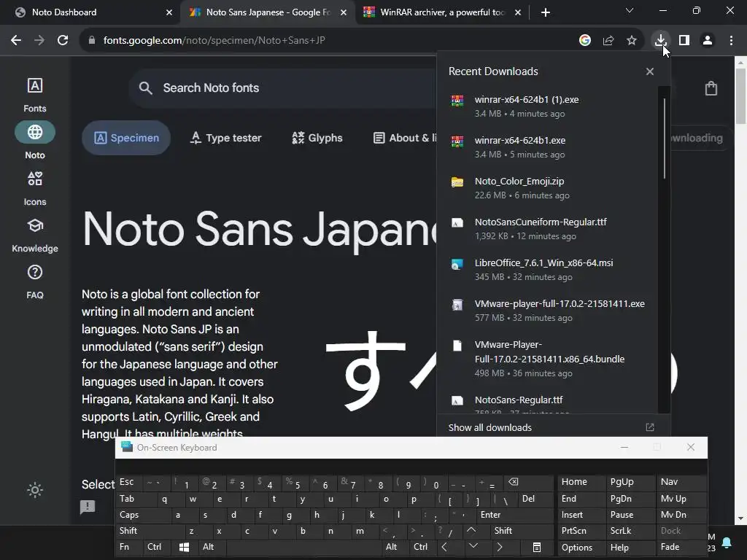Screen dimensions: 747x560
Task: Click the search magnifier icon
Action: [x=145, y=88]
